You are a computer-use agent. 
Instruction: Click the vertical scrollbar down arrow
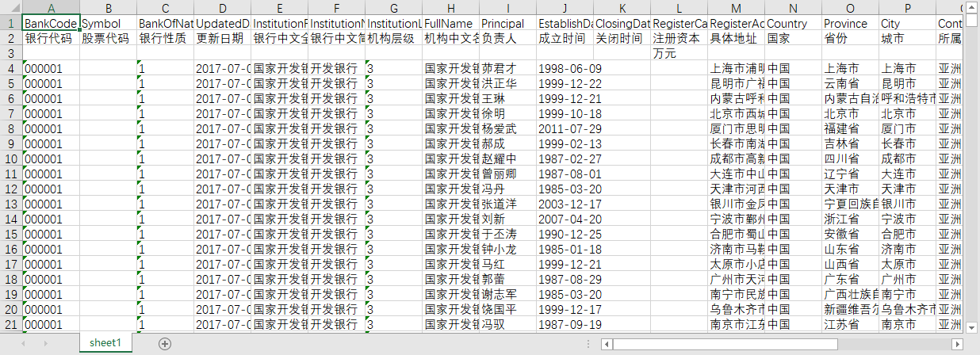click(x=972, y=326)
